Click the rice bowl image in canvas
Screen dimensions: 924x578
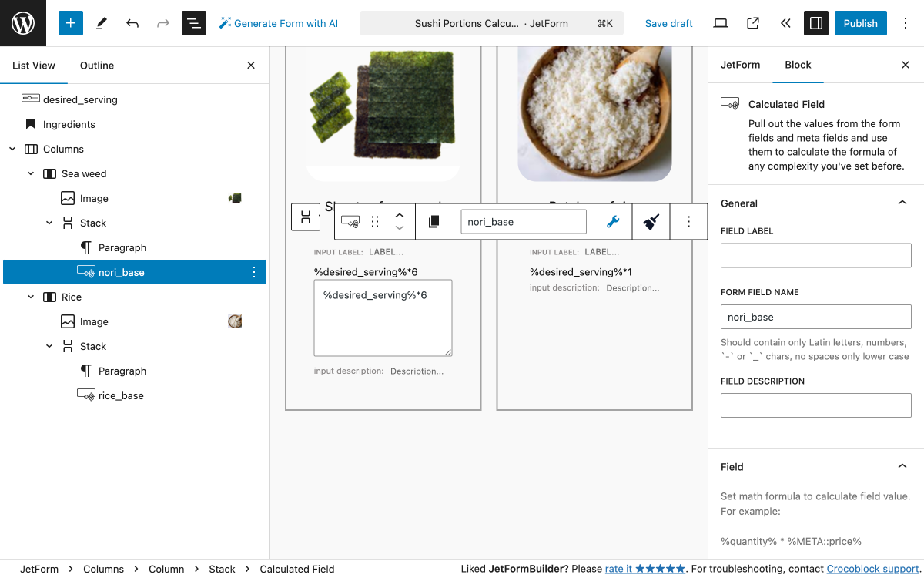click(x=594, y=114)
